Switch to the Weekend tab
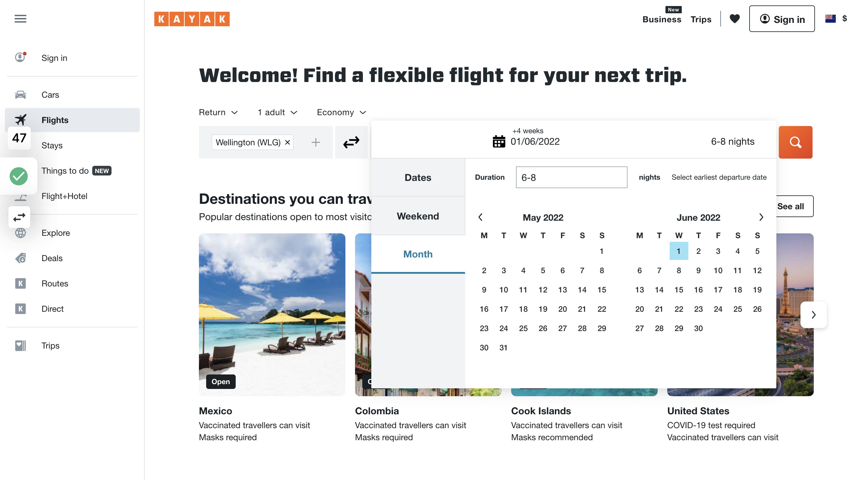868x480 pixels. point(418,216)
